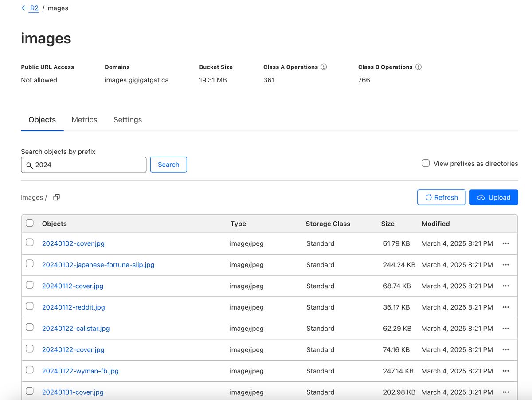
Task: Open the more options menu for 20240102-japanese-fortune-slip.jpg
Action: point(505,265)
